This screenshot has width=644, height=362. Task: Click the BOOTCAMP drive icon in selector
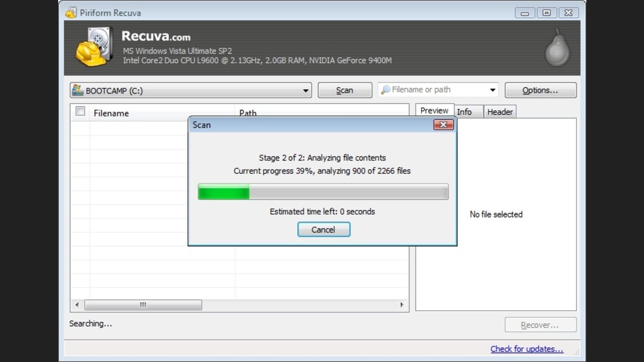pyautogui.click(x=78, y=90)
